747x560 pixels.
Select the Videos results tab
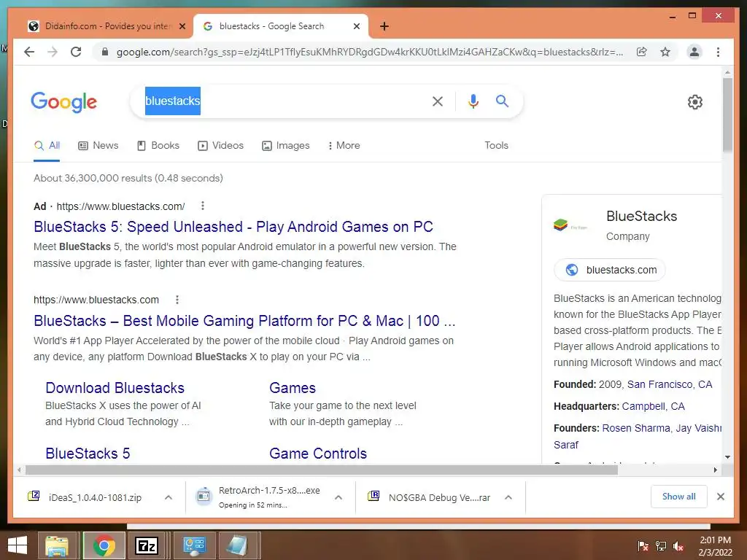(x=220, y=145)
